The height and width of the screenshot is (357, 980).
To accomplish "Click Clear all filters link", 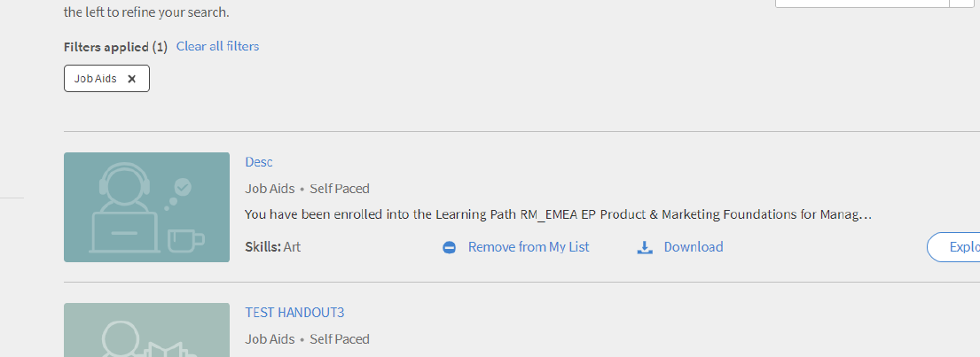I will 217,46.
